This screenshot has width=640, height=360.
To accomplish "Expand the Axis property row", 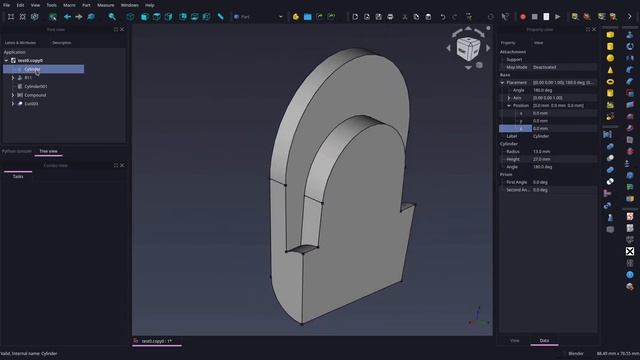I will point(509,98).
